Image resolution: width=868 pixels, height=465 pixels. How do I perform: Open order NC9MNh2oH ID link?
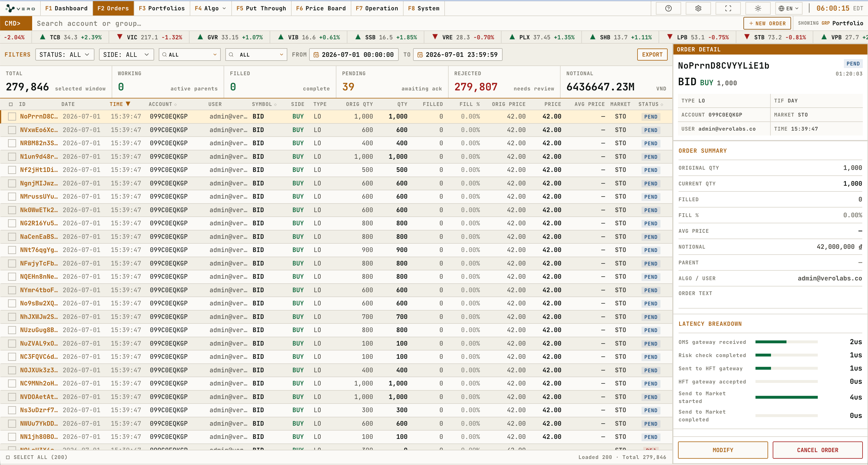click(x=39, y=383)
